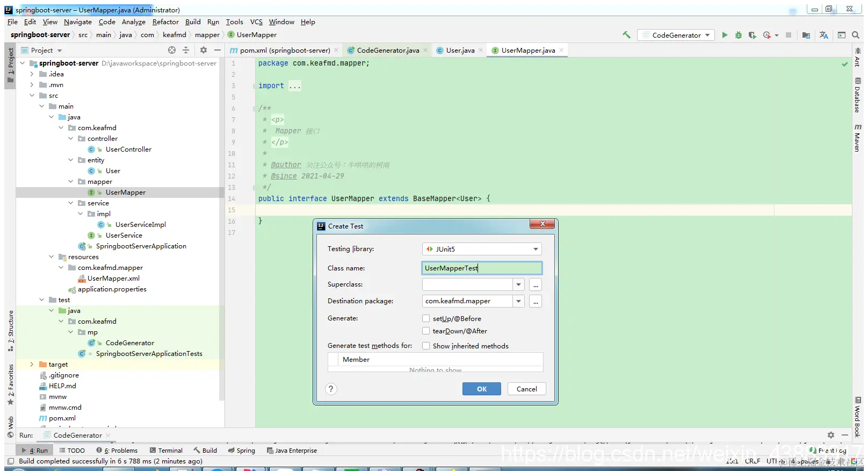868x471 pixels.
Task: Open Project panel settings gear
Action: coord(204,50)
